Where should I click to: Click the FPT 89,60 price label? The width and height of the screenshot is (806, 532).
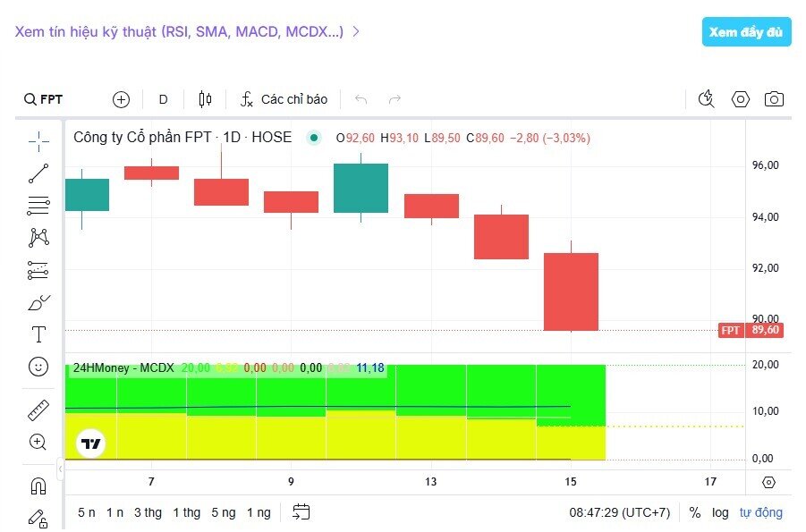coord(751,330)
